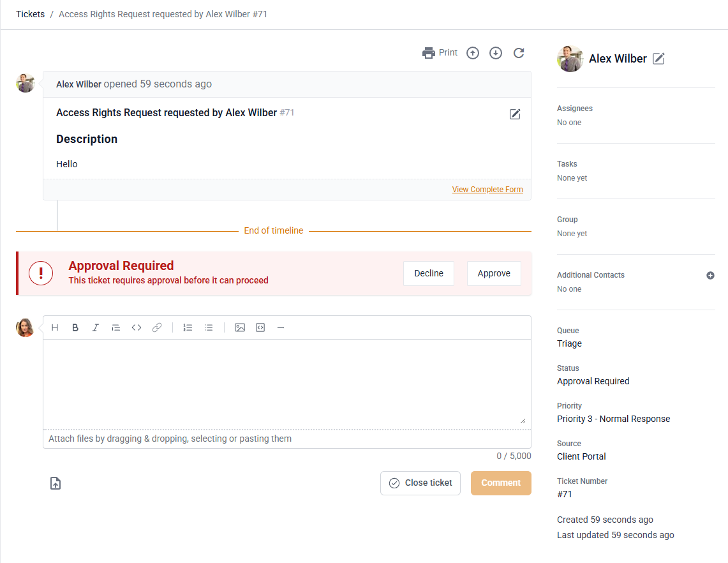
Task: Go back to Tickets via breadcrumb
Action: 31,14
